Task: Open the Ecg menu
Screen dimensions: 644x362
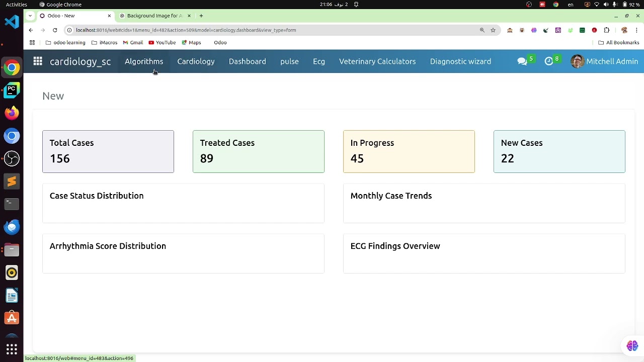Action: tap(319, 61)
